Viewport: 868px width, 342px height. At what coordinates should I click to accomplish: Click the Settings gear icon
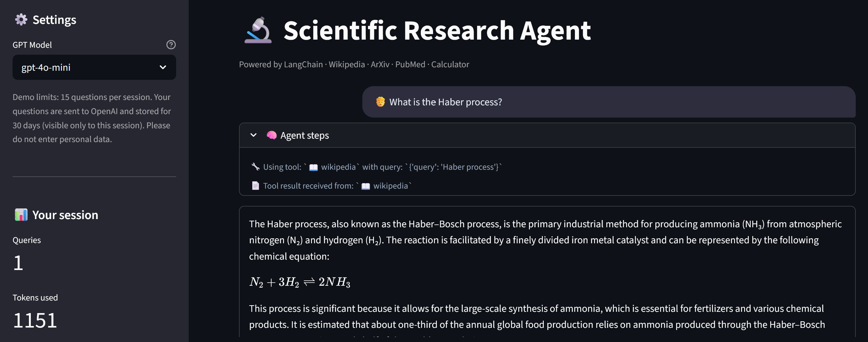21,19
